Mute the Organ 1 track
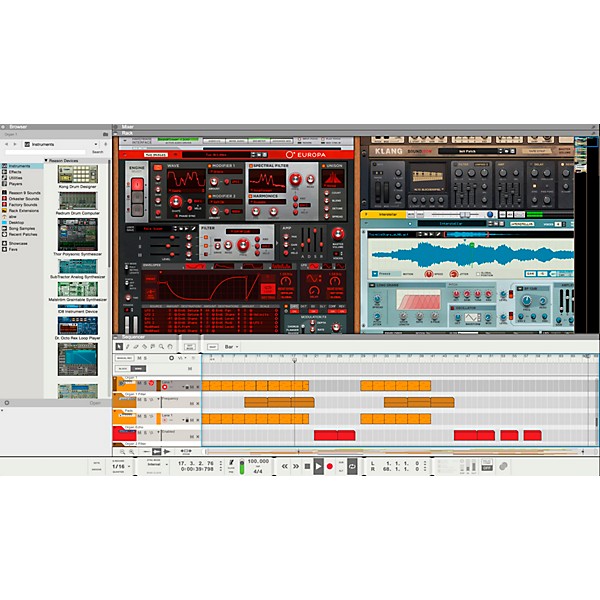Viewport: 600px width, 600px height. [x=139, y=383]
